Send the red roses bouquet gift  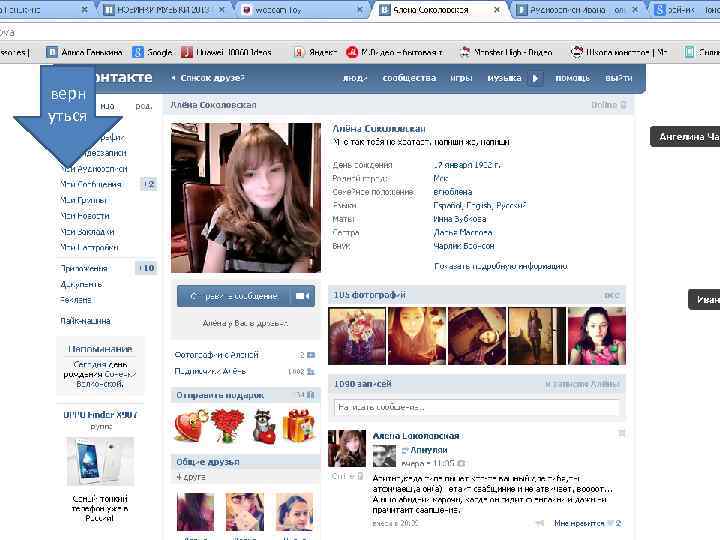pos(227,426)
